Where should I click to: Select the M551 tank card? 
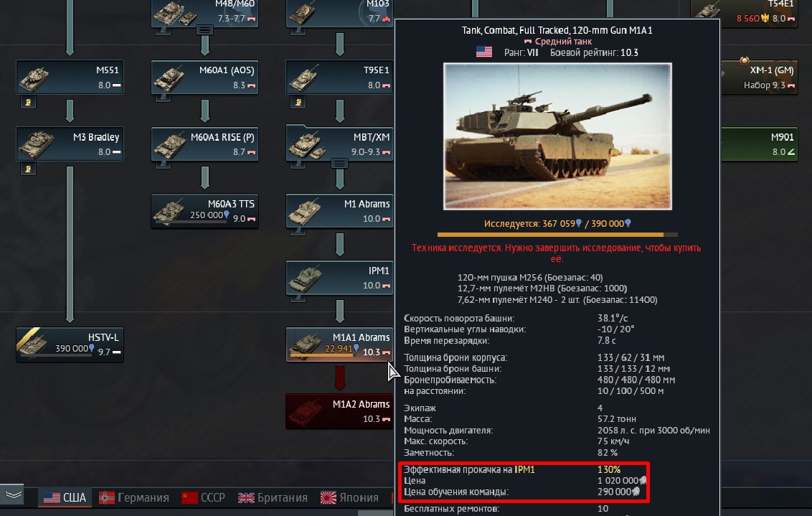pos(70,78)
